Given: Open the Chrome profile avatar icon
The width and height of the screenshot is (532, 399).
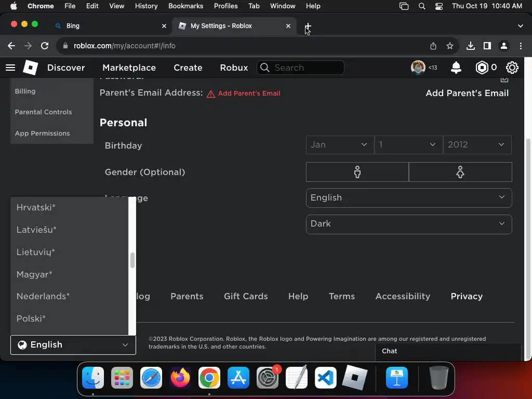Looking at the screenshot, I should (x=504, y=46).
